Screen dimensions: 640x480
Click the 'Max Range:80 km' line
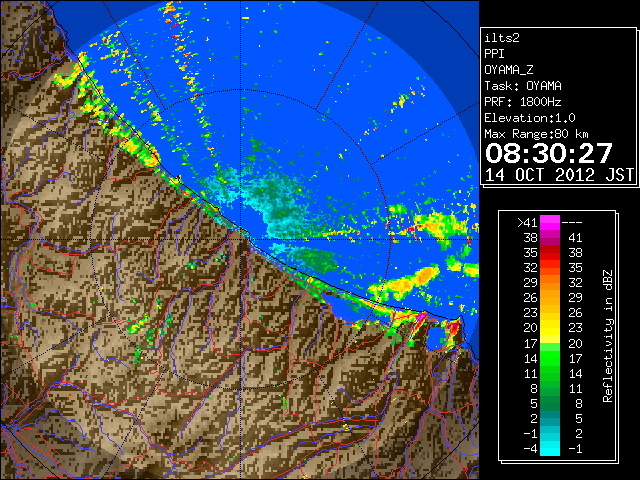[536, 134]
